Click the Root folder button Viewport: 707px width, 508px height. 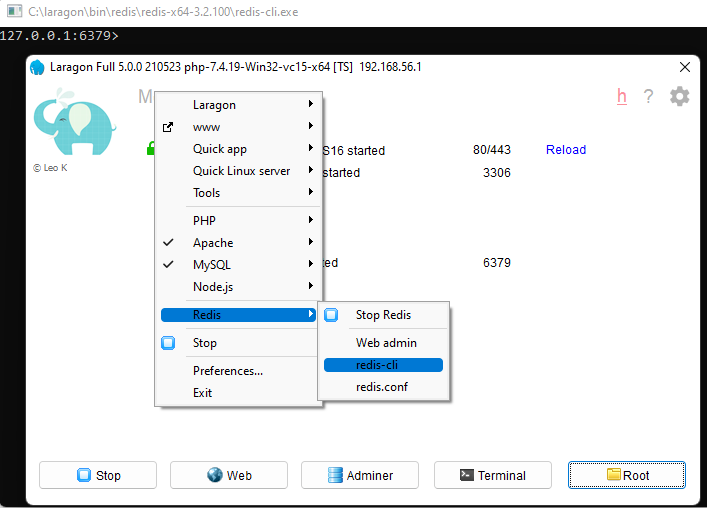[627, 475]
